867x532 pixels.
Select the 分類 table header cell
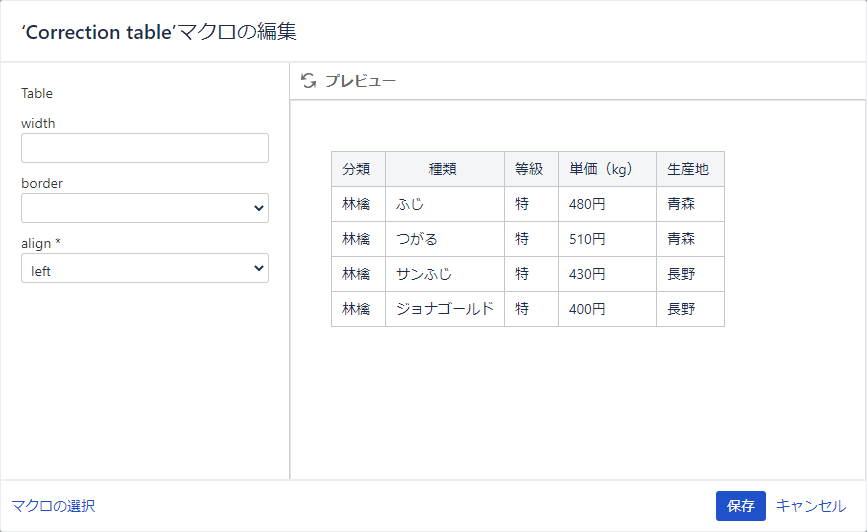pos(357,169)
